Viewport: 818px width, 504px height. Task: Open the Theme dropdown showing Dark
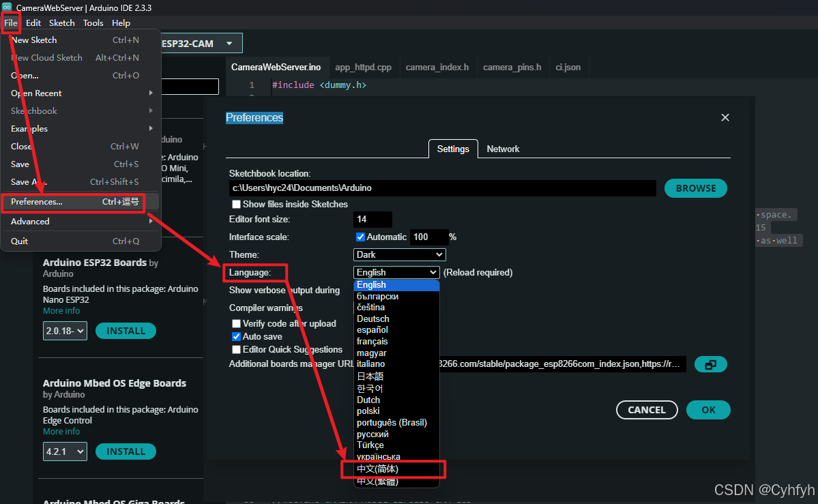coord(400,254)
